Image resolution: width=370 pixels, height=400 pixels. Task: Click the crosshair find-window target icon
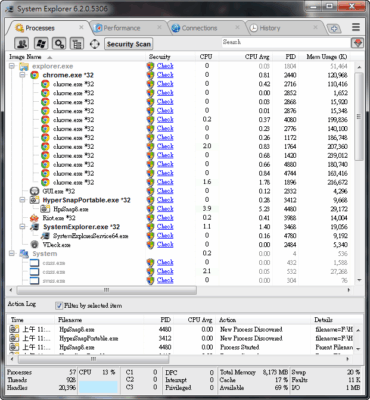click(95, 44)
